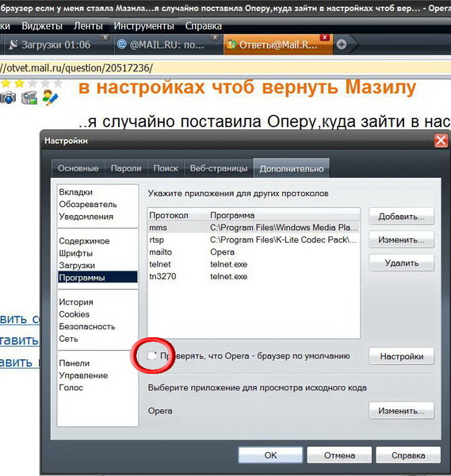Image resolution: width=451 pixels, height=476 pixels.
Task: Click the Настройки button beside default browser checkbox
Action: (x=402, y=356)
